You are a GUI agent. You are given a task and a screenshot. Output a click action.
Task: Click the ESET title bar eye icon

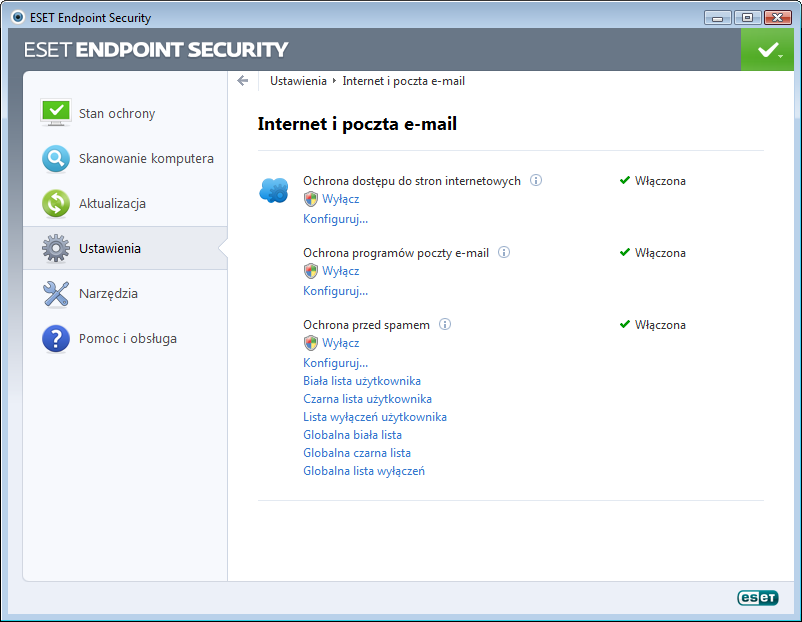tap(18, 17)
